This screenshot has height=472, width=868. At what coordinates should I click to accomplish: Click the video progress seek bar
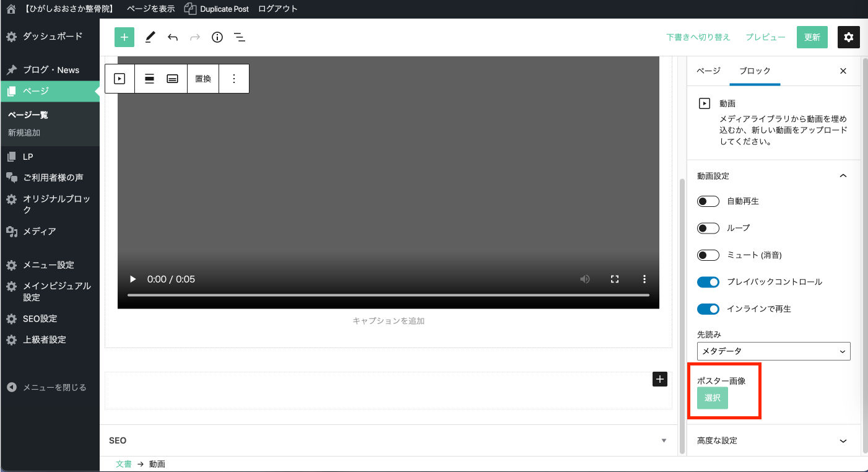388,295
